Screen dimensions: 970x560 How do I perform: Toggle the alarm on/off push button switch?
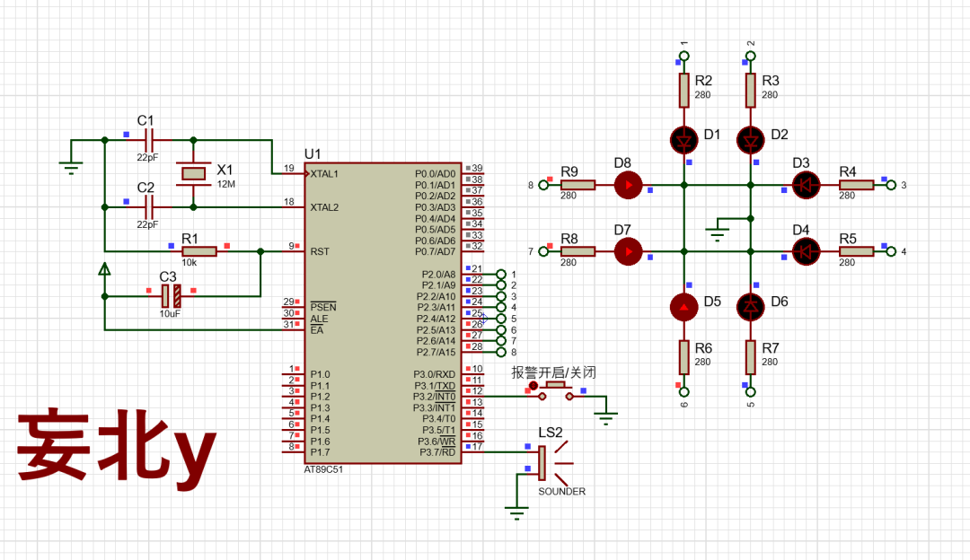(x=556, y=390)
